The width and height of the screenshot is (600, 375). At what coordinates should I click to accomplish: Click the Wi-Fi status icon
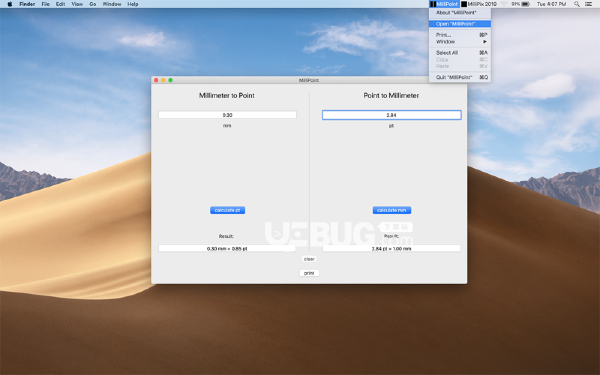(504, 4)
